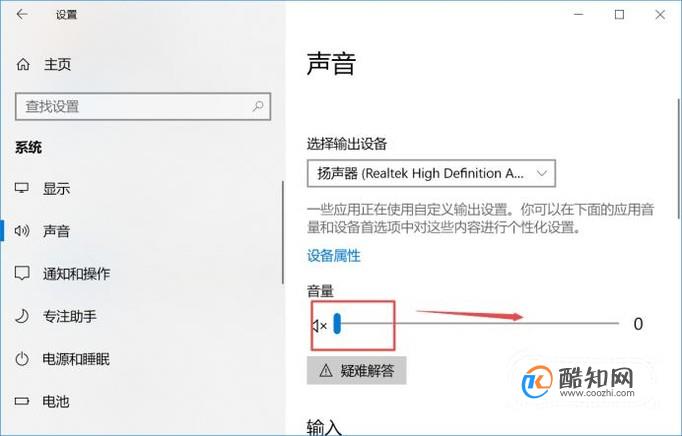The height and width of the screenshot is (436, 682).
Task: Click the Sound speaker sidebar icon
Action: [x=22, y=231]
